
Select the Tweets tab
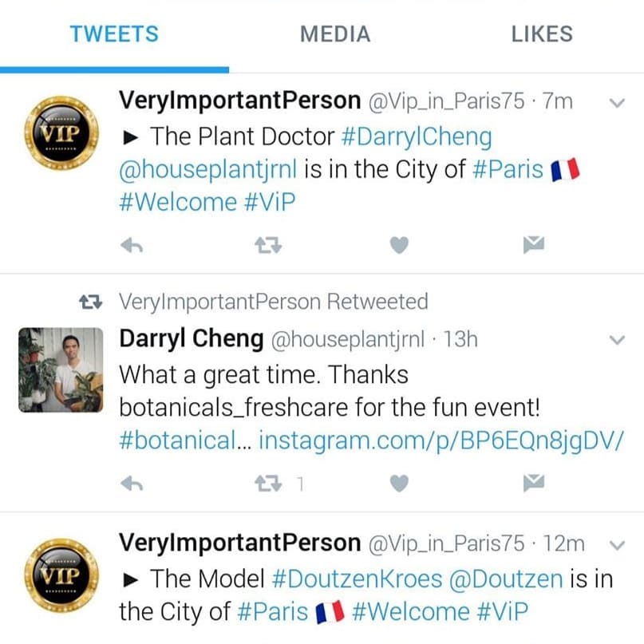pyautogui.click(x=114, y=34)
